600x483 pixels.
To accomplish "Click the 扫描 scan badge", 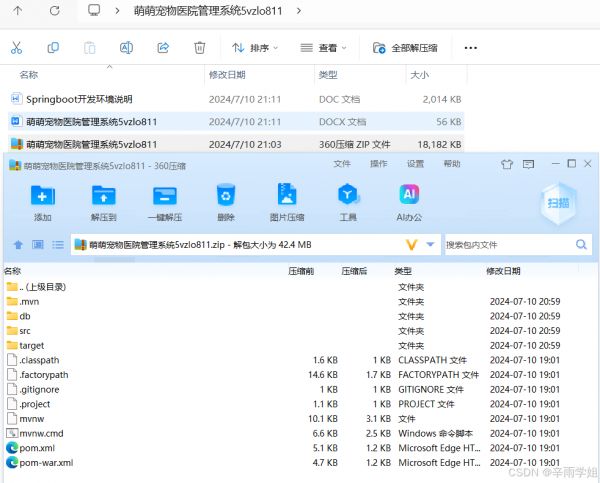I will click(x=558, y=203).
